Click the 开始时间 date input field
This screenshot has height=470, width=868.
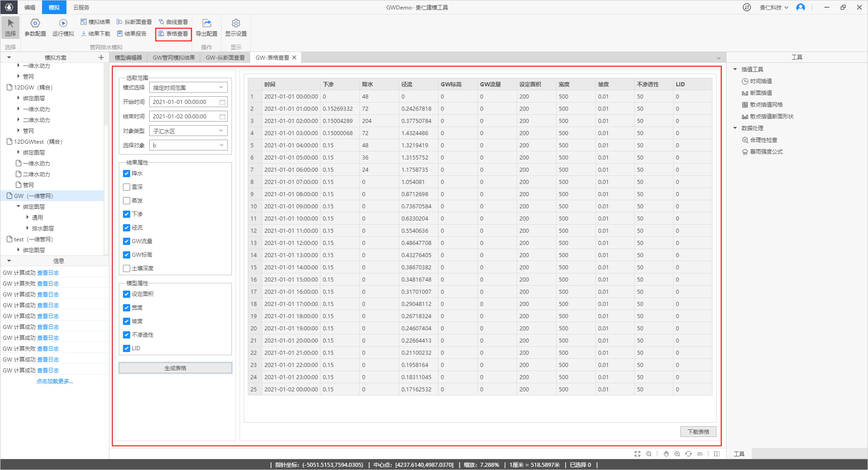[185, 102]
